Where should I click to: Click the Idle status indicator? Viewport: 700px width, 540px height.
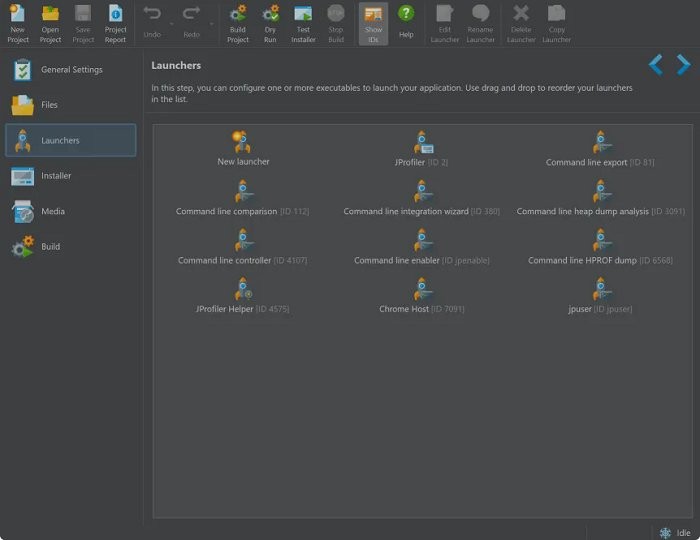[675, 532]
